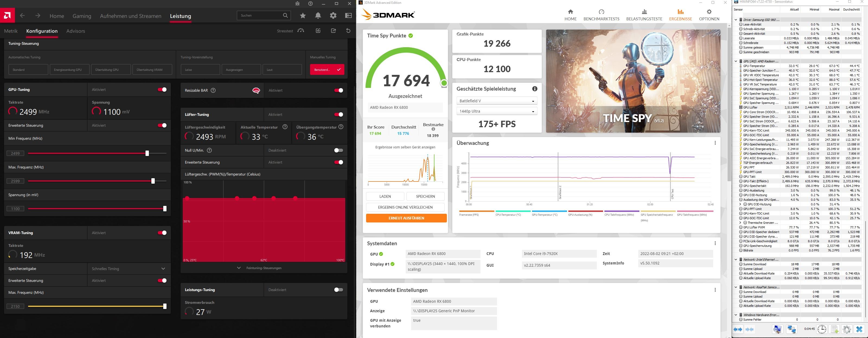The image size is (868, 338).
Task: Collapse Network: RealTek Semico sensor group
Action: click(x=736, y=287)
